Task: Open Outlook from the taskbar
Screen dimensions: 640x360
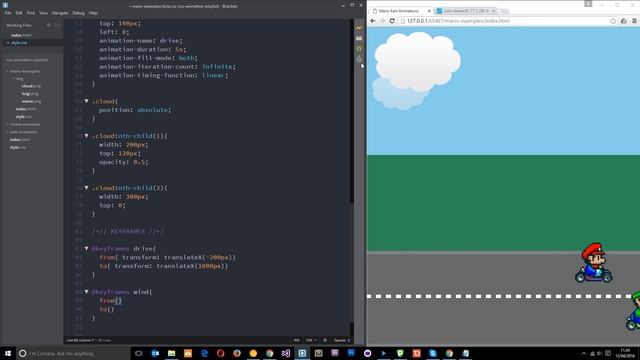Action: (155, 353)
